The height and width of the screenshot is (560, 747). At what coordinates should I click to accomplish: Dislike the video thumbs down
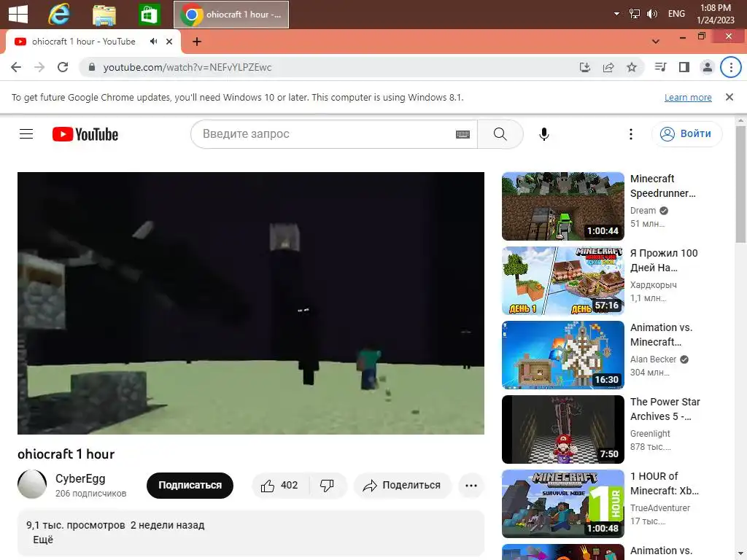pos(328,485)
